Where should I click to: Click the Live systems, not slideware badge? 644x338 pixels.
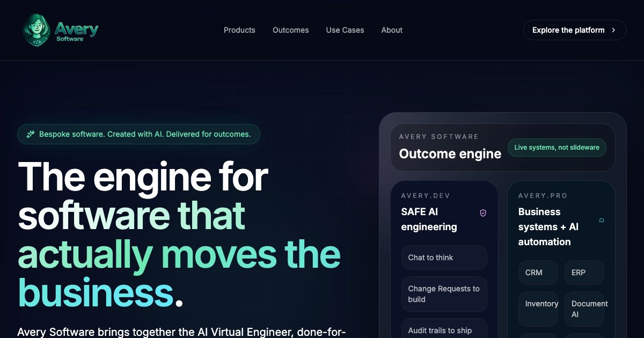557,148
